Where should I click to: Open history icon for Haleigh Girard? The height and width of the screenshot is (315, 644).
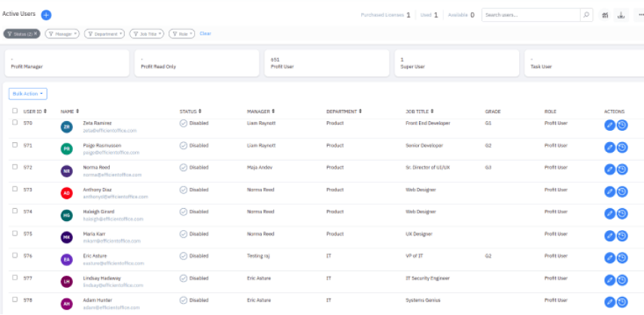point(622,214)
